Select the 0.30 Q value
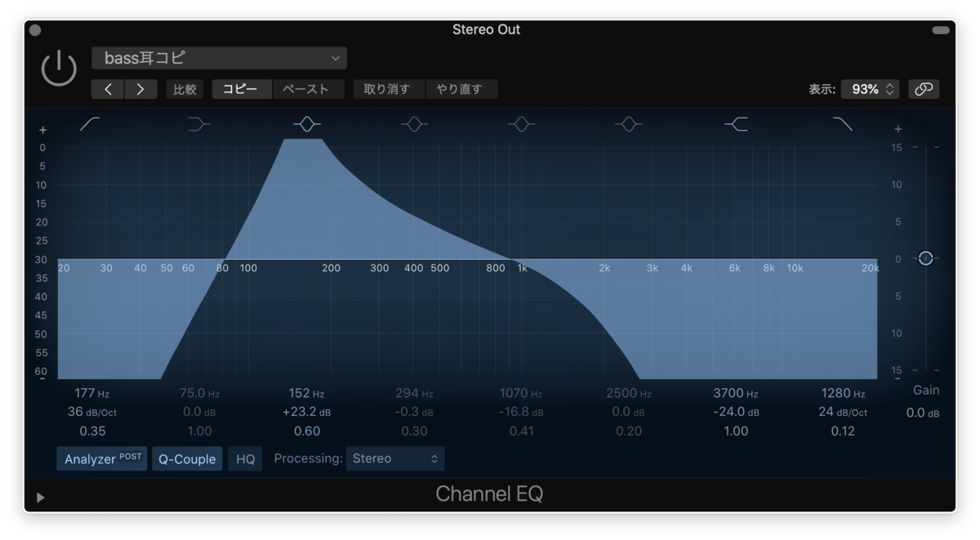This screenshot has width=980, height=540. tap(414, 431)
